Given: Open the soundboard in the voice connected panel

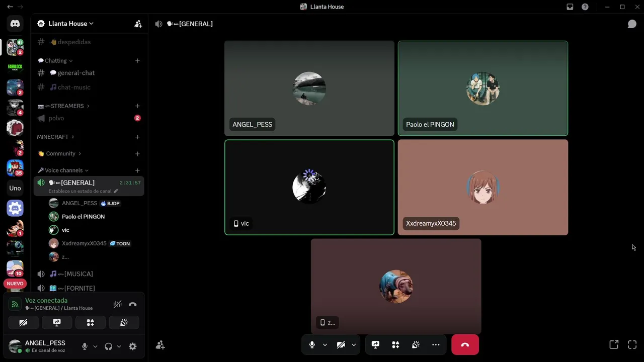Looking at the screenshot, I should 124,323.
